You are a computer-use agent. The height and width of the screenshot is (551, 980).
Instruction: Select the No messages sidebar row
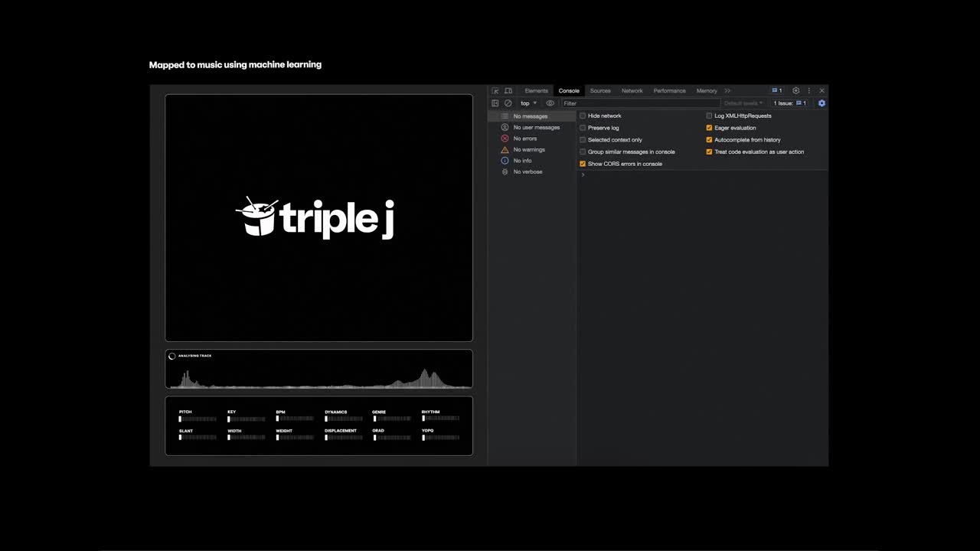point(531,116)
